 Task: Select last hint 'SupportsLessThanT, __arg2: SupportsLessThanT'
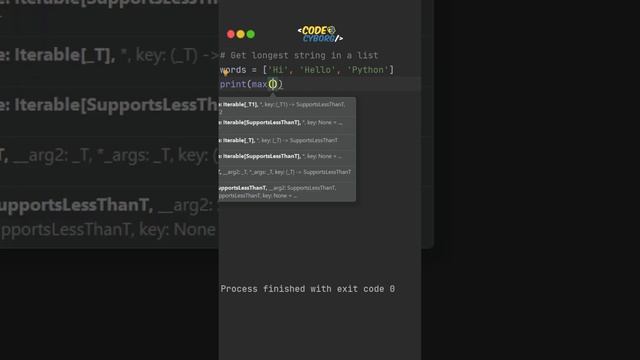(287, 191)
